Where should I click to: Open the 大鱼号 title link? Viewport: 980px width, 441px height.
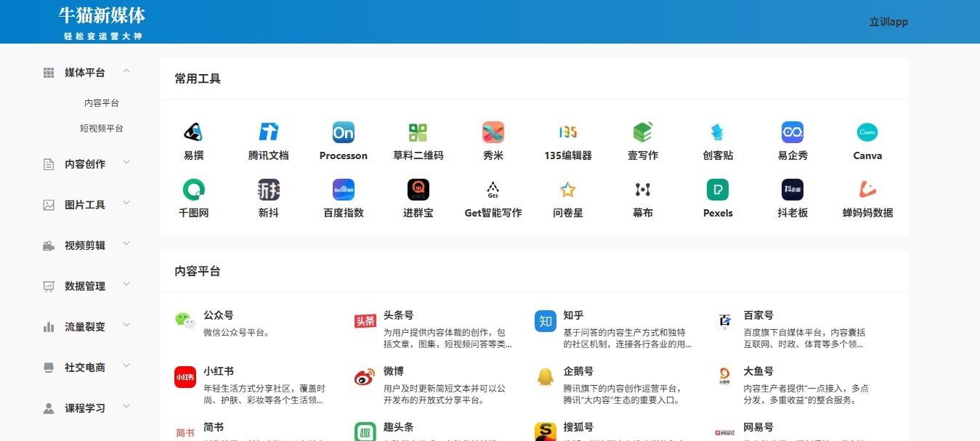pyautogui.click(x=758, y=371)
